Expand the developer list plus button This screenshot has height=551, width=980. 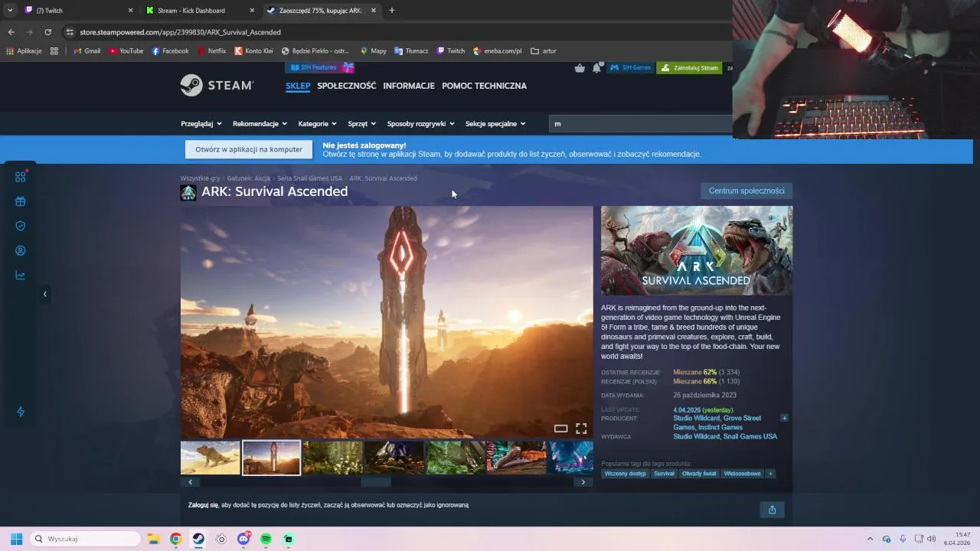click(784, 418)
